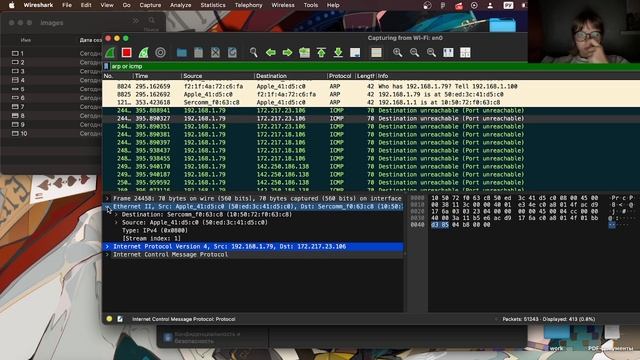The height and width of the screenshot is (360, 640).
Task: Click hex bytes row at offset 0020
Action: (x=514, y=211)
